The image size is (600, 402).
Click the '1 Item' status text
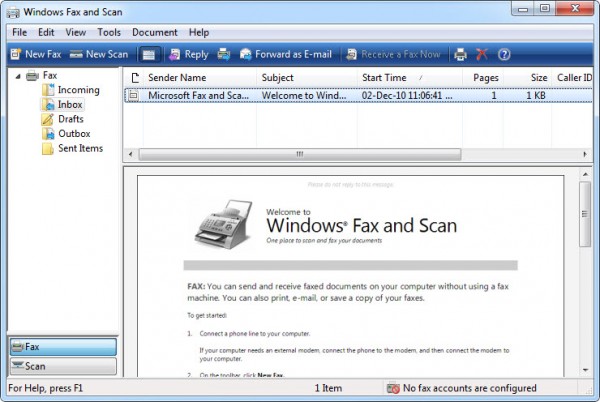tap(328, 388)
